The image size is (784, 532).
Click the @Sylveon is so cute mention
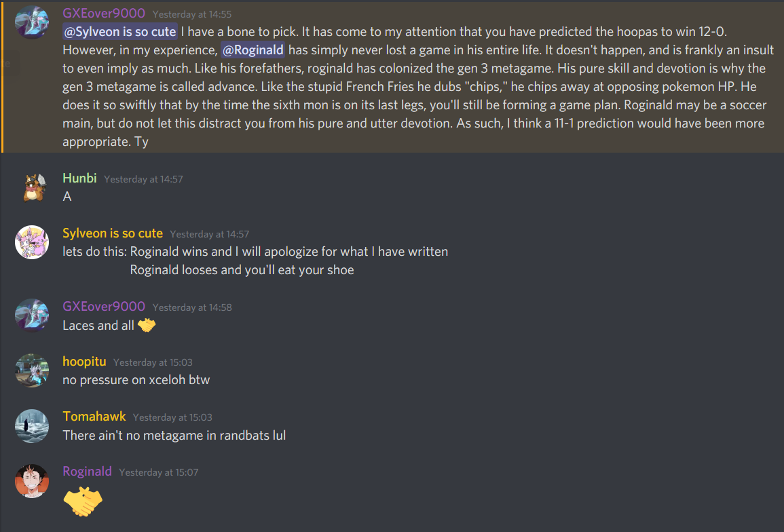[x=119, y=31]
